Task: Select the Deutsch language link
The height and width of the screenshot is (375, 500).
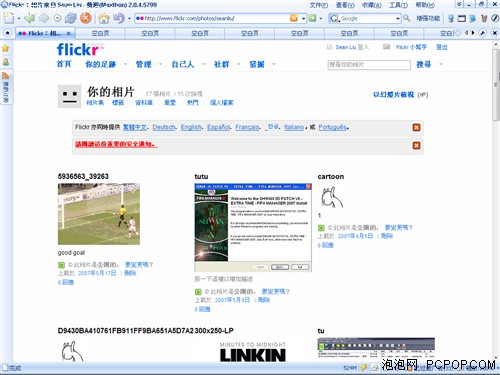Action: pos(164,127)
